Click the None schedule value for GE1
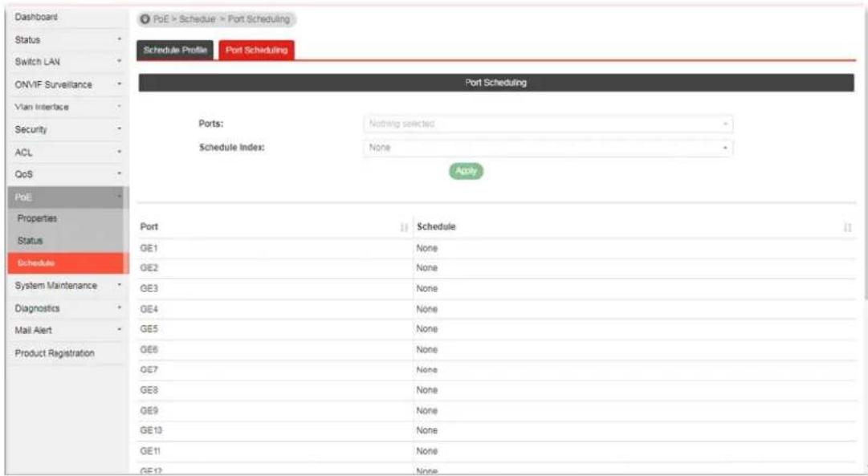Viewport: 868px width, 476px height. tap(427, 249)
